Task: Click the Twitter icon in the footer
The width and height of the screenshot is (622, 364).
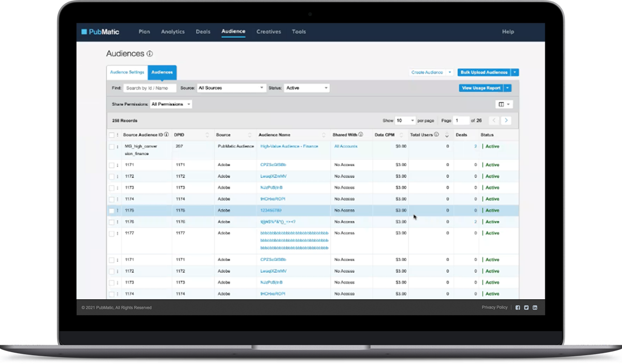Action: [526, 308]
